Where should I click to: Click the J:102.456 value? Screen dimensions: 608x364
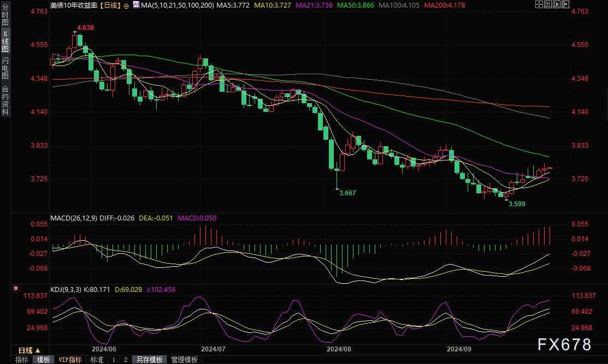click(161, 289)
